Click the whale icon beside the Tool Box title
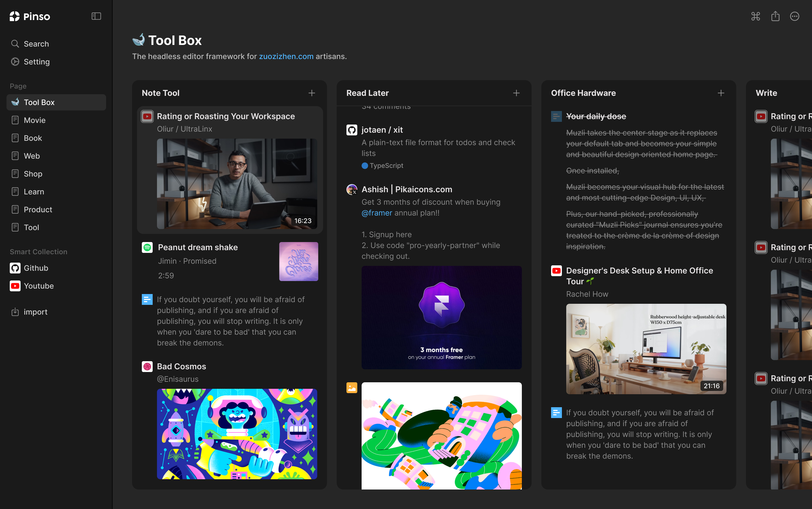812x509 pixels. (x=138, y=40)
